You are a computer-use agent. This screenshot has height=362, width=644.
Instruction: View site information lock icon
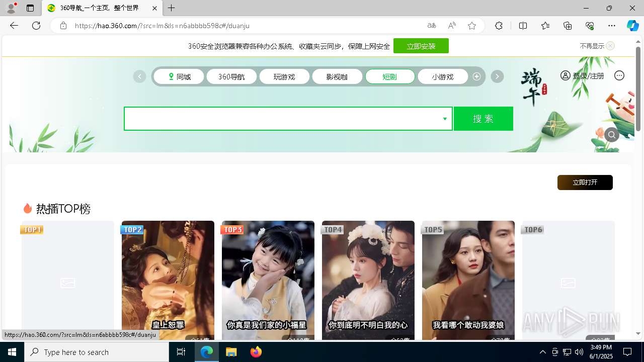[63, 26]
